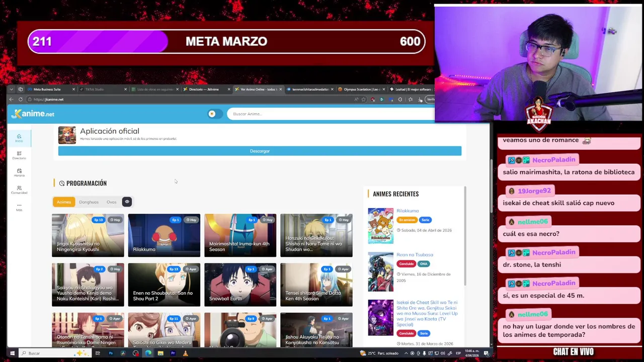Close the Meta Business Suite tab
The image size is (644, 362).
(73, 89)
